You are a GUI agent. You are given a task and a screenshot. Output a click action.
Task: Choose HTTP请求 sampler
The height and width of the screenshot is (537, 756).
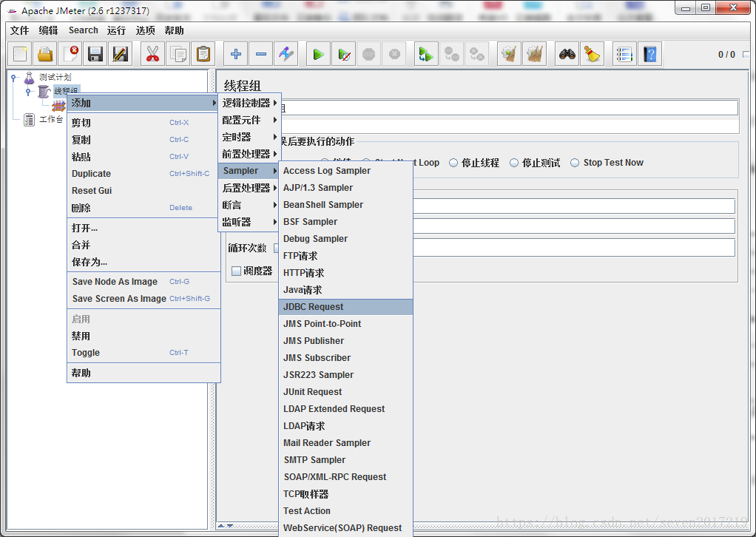(345, 273)
